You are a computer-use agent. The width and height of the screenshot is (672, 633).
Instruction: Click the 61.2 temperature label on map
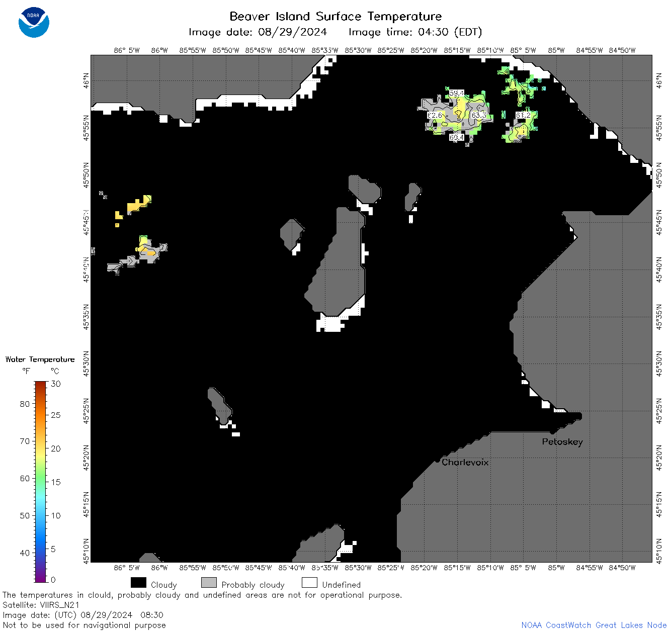point(523,115)
